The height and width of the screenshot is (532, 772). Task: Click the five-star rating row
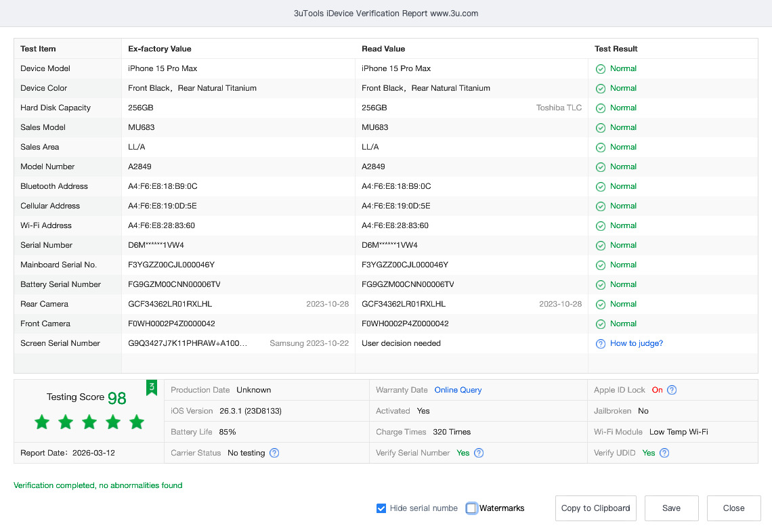coord(89,422)
